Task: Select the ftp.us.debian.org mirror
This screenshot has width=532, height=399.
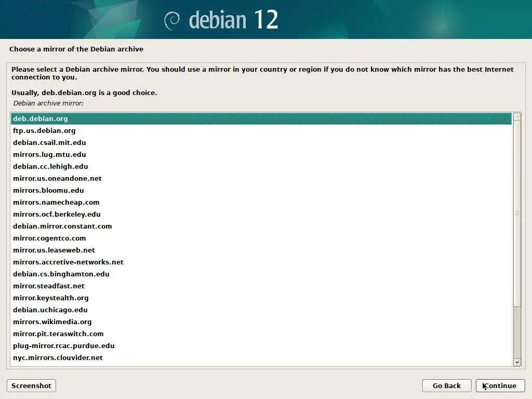Action: [261, 130]
